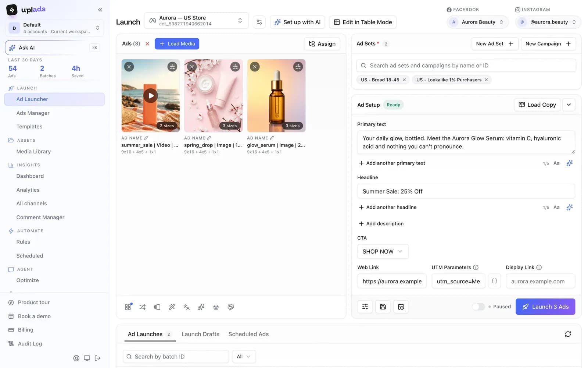The image size is (588, 368).
Task: Insert UTM variables using the curly braces icon
Action: point(494,281)
